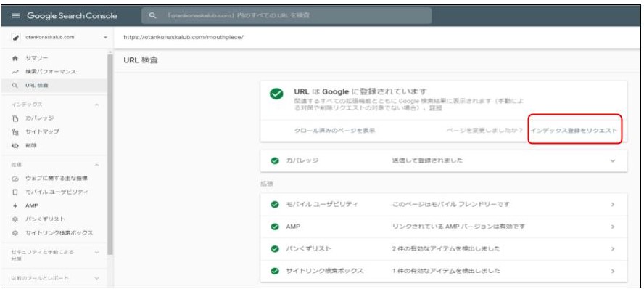This screenshot has width=644, height=289.
Task: Click the trend icon beside 検索パフォーマンス
Action: pyautogui.click(x=15, y=72)
